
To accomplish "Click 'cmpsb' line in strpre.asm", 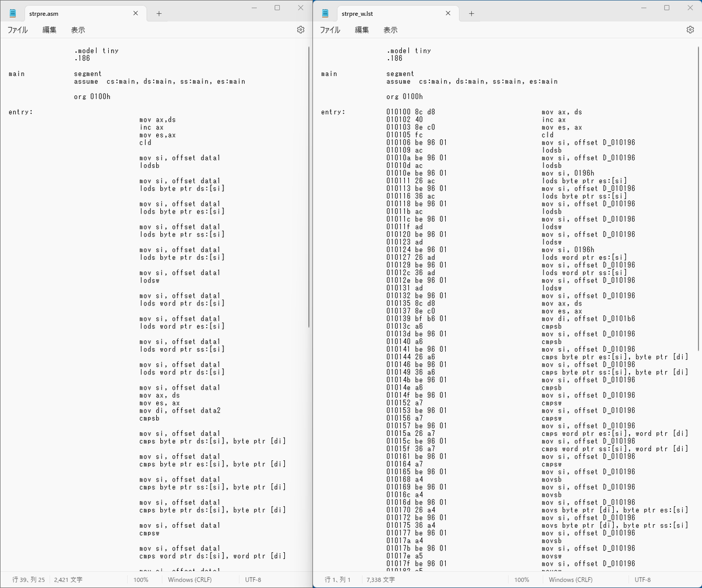I will tap(149, 418).
